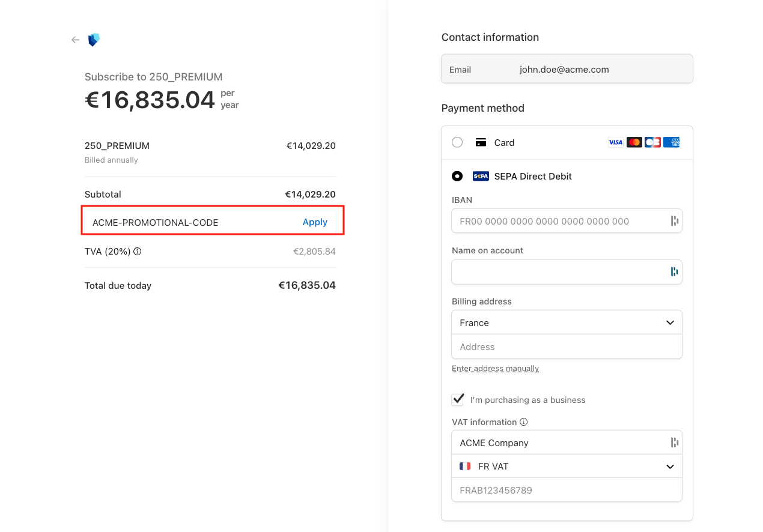Click the SEPA logo icon
Image resolution: width=763 pixels, height=532 pixels.
point(481,176)
